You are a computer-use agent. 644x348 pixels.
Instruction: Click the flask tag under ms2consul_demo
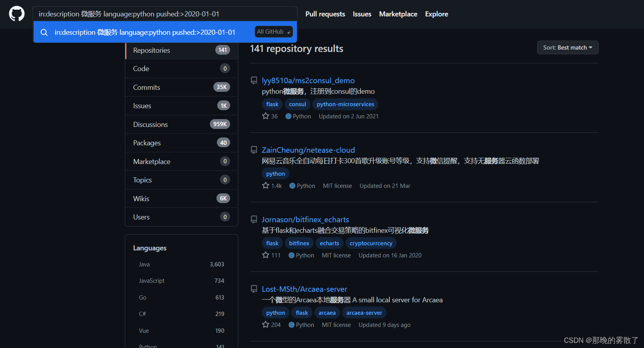272,104
